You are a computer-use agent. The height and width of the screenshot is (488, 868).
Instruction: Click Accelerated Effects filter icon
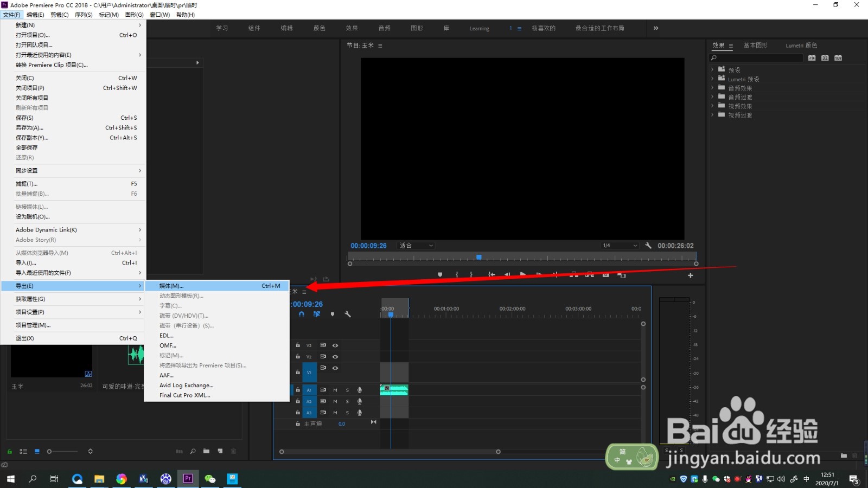812,57
